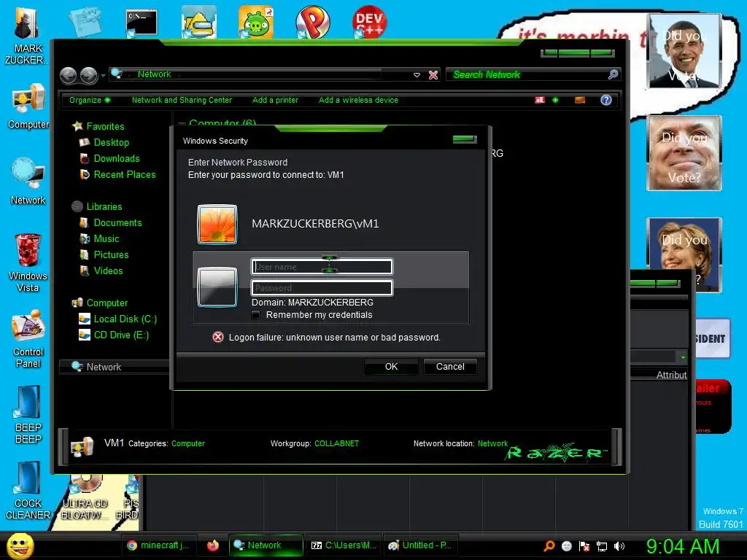Open the Organize dropdown menu
Viewport: 747px width, 560px height.
pyautogui.click(x=89, y=100)
